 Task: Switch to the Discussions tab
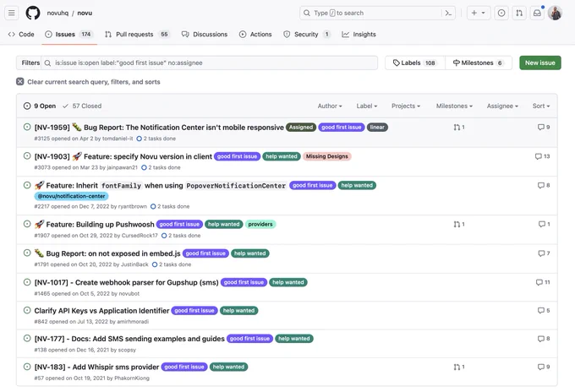[x=205, y=34]
